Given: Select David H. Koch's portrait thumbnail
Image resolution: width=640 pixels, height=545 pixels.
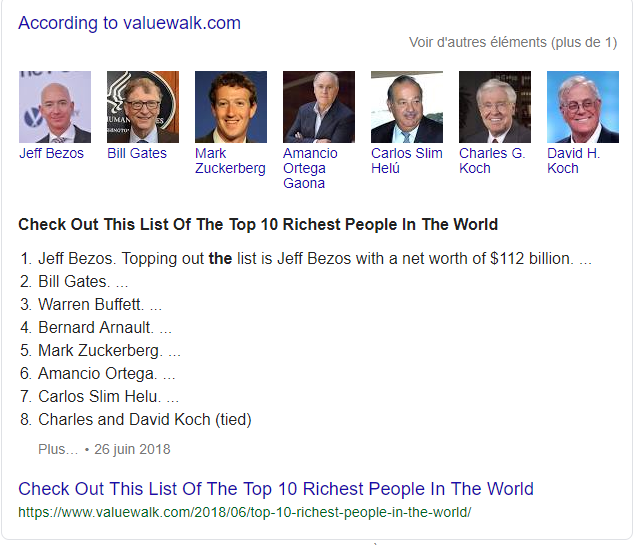Looking at the screenshot, I should coord(583,107).
